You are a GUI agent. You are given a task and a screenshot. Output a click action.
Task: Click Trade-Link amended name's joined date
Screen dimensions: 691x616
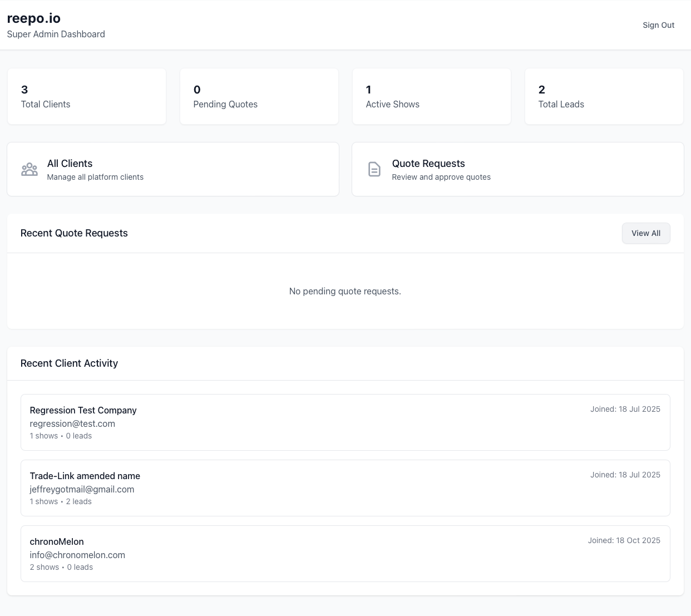625,475
